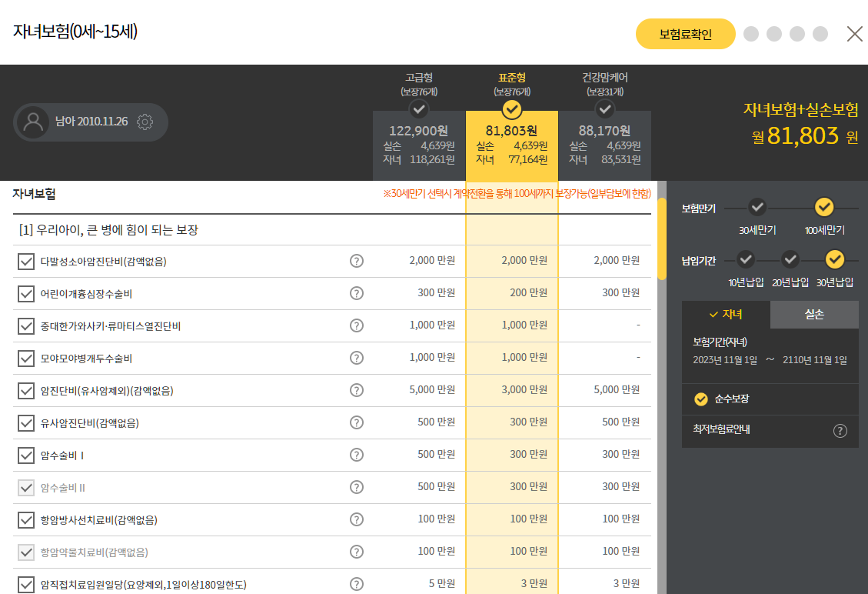Toggle 중대한가와사키·류마티스열진단비 checkbox
Screen dimensions: 868x594
[x=26, y=325]
